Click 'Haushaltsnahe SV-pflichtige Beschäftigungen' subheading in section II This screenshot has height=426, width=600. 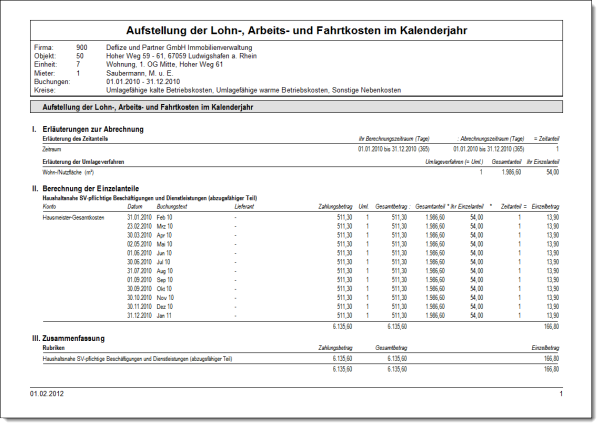point(150,198)
